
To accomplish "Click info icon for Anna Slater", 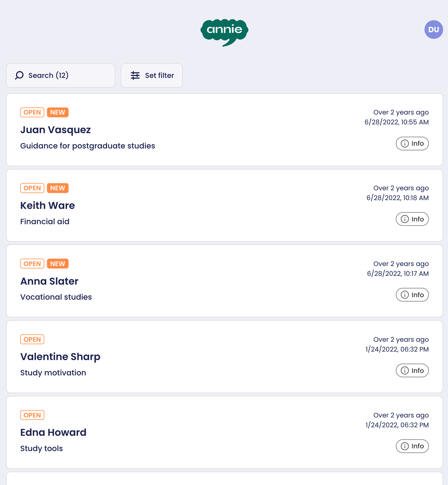I will click(405, 295).
